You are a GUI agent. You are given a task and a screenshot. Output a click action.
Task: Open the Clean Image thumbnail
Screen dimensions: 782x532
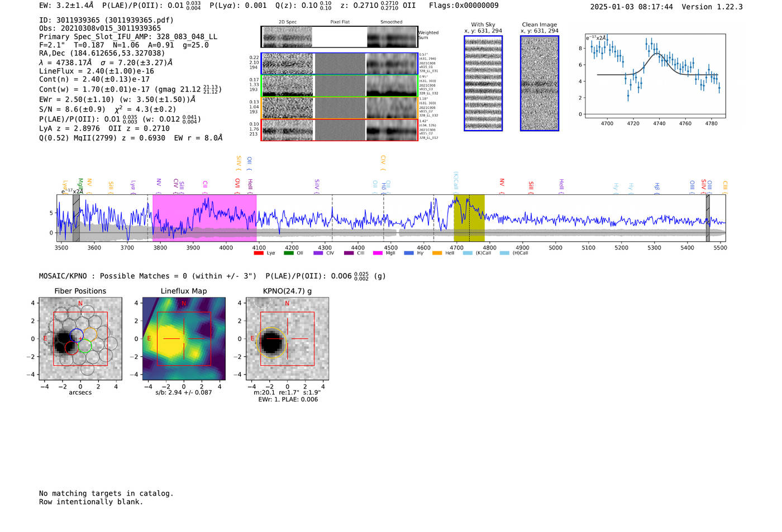click(x=540, y=83)
